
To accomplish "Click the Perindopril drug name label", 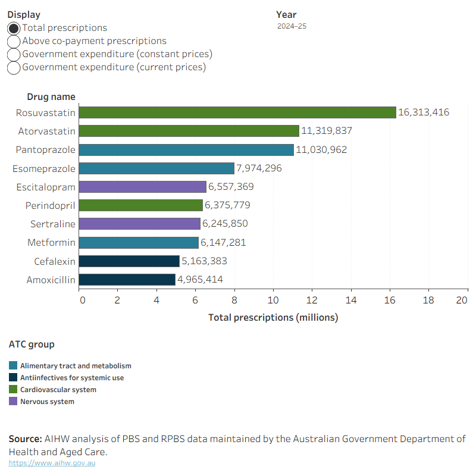I will 51,206.
